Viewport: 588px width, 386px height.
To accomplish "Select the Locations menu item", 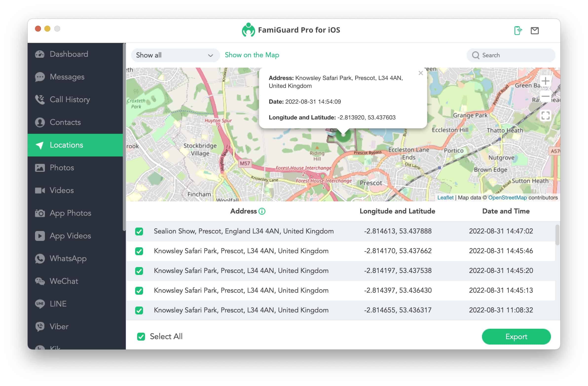I will pyautogui.click(x=75, y=145).
